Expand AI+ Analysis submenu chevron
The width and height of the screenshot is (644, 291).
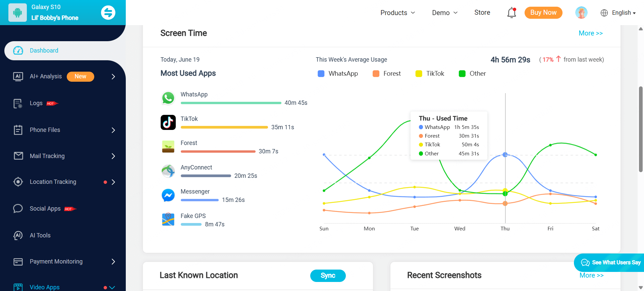click(113, 77)
